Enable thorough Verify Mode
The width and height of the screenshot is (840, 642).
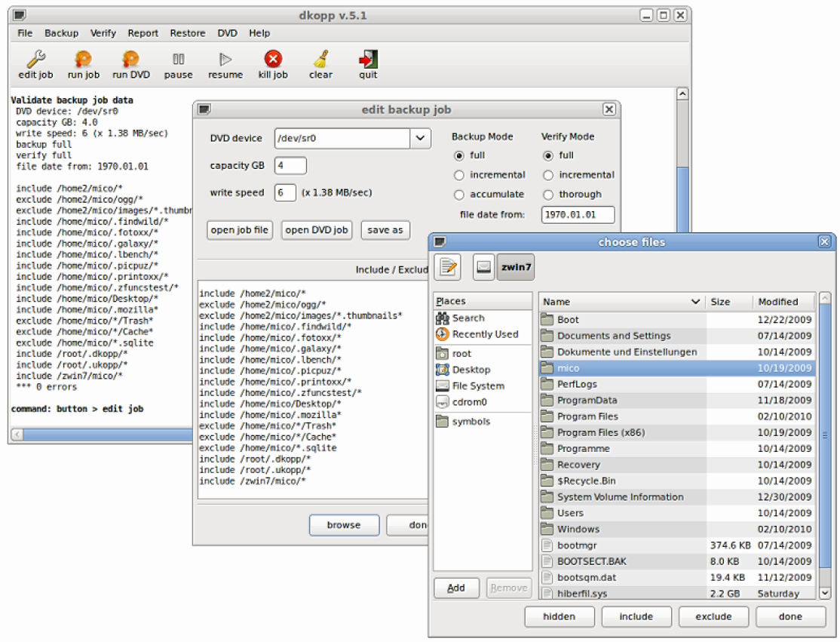548,195
